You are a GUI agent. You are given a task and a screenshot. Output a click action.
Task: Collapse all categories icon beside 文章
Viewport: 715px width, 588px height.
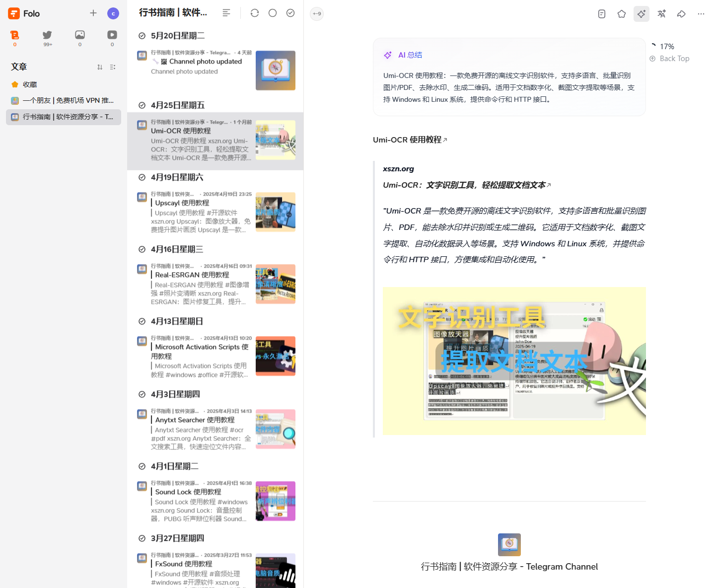113,67
